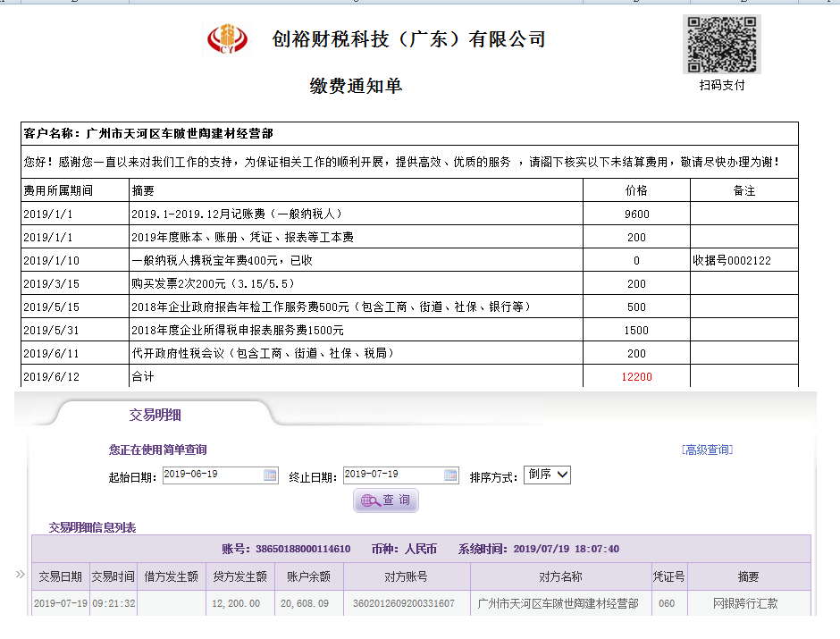Click the payment QR code image

tap(722, 45)
